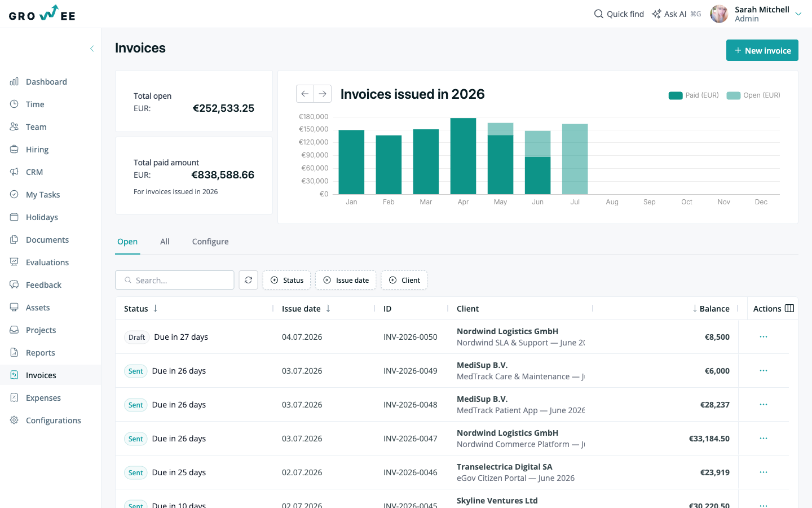This screenshot has height=508, width=812.
Task: Click Total open amount €252,533.25
Action: click(224, 108)
